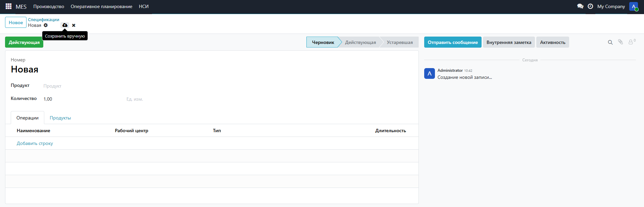644x207 pixels.
Task: Show followers with the user icon
Action: click(632, 42)
